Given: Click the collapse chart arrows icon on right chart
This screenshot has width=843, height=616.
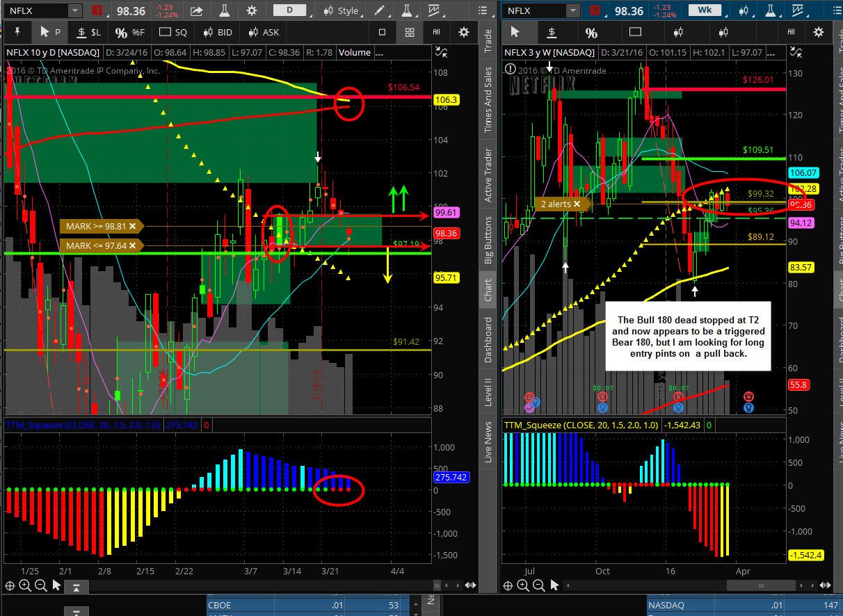Looking at the screenshot, I should (794, 52).
